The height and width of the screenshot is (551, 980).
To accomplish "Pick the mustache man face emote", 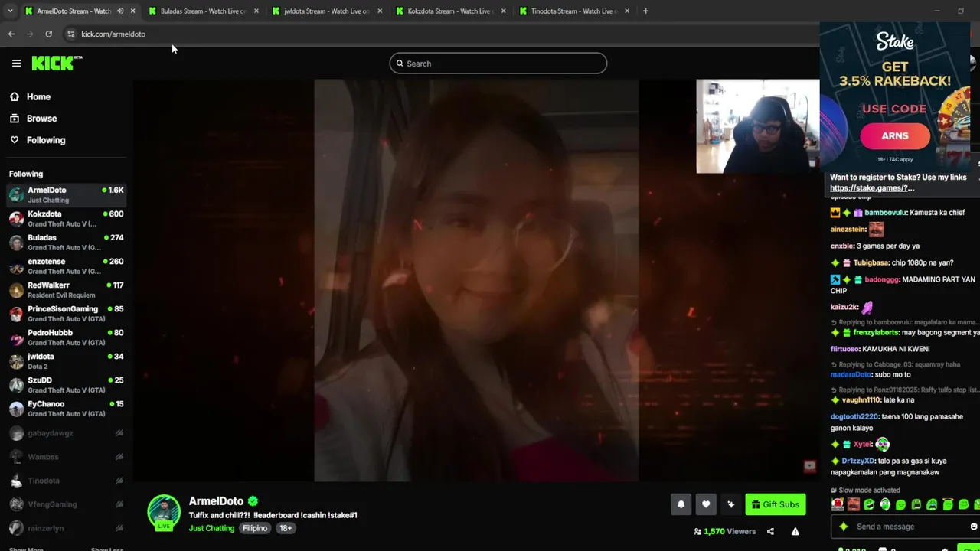I will click(853, 504).
